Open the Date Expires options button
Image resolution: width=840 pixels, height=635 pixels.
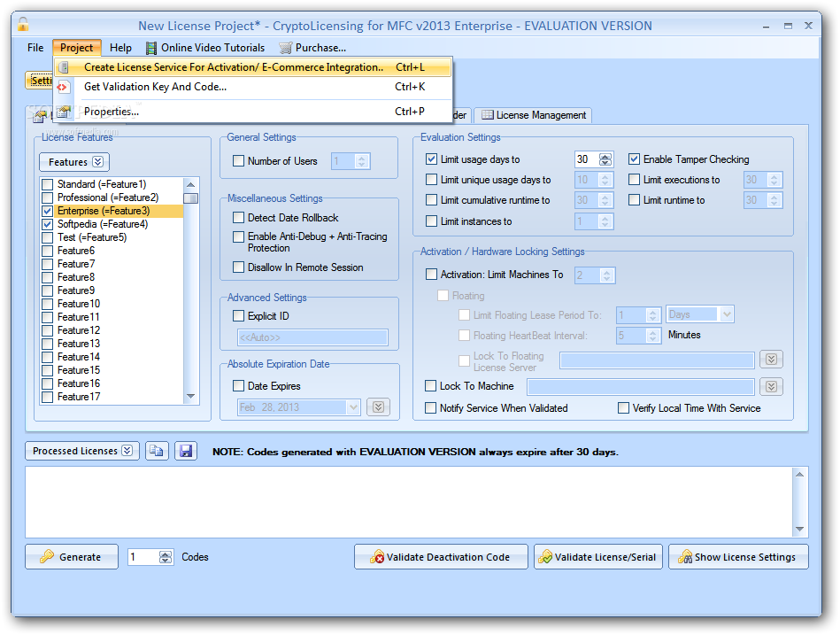(x=378, y=407)
